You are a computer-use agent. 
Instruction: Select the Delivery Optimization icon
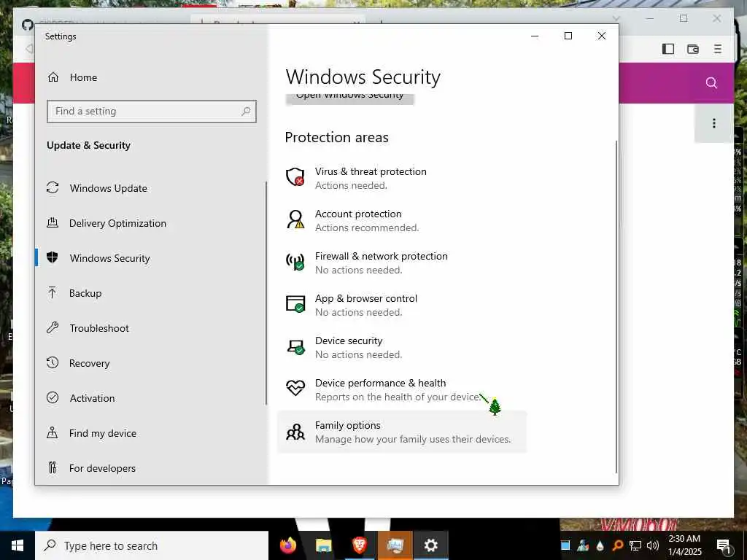coord(53,222)
